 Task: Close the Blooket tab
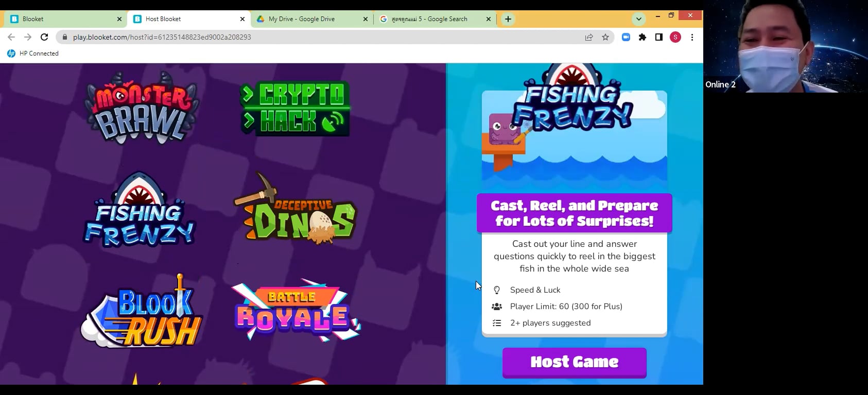pos(119,19)
